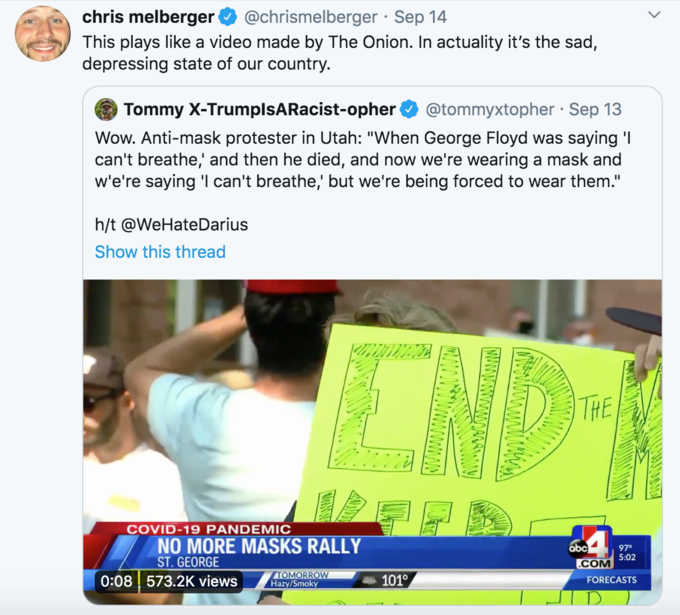The height and width of the screenshot is (615, 680).
Task: Click chris melberger's blue verified badge
Action: (228, 17)
